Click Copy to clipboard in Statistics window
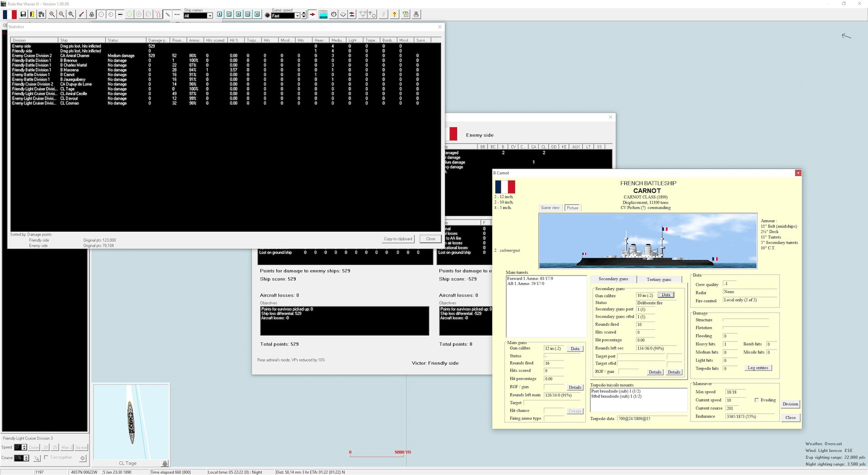 398,239
